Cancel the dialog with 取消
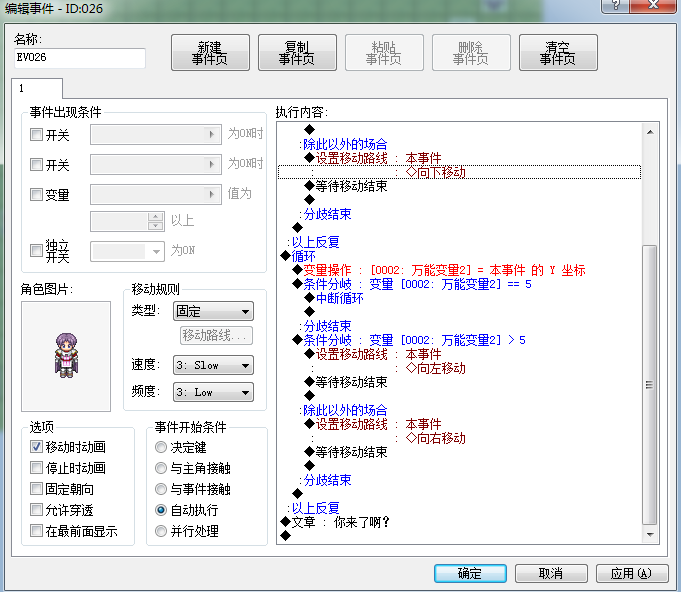Viewport: 681px width, 592px height. click(x=551, y=573)
